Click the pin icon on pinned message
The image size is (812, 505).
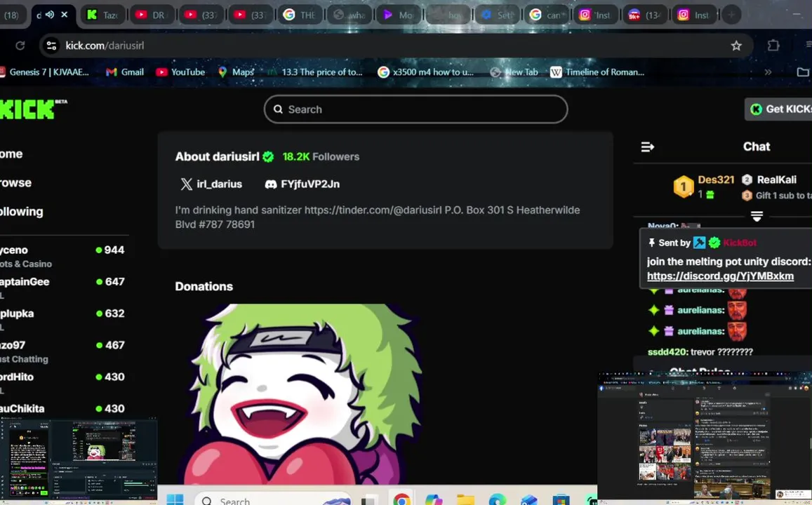pyautogui.click(x=651, y=243)
